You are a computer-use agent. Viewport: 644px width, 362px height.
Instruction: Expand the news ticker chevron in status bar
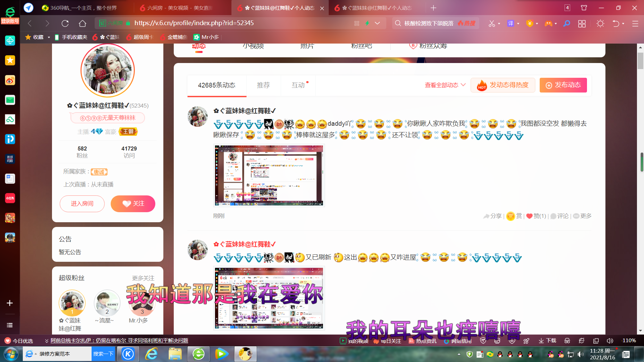click(47, 341)
